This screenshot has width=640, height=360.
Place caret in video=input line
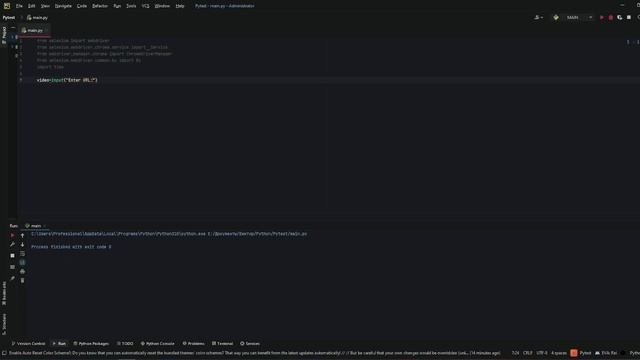pyautogui.click(x=67, y=80)
